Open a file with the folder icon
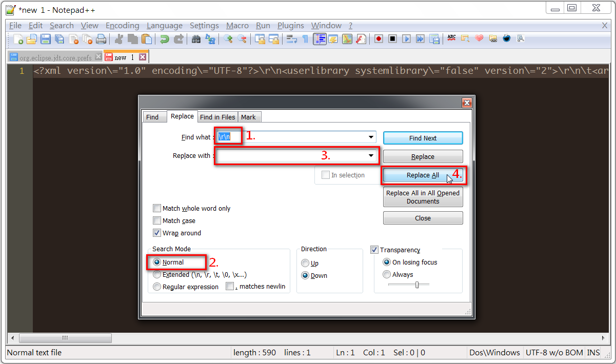Viewport: 616px width, 364px height. (x=32, y=39)
